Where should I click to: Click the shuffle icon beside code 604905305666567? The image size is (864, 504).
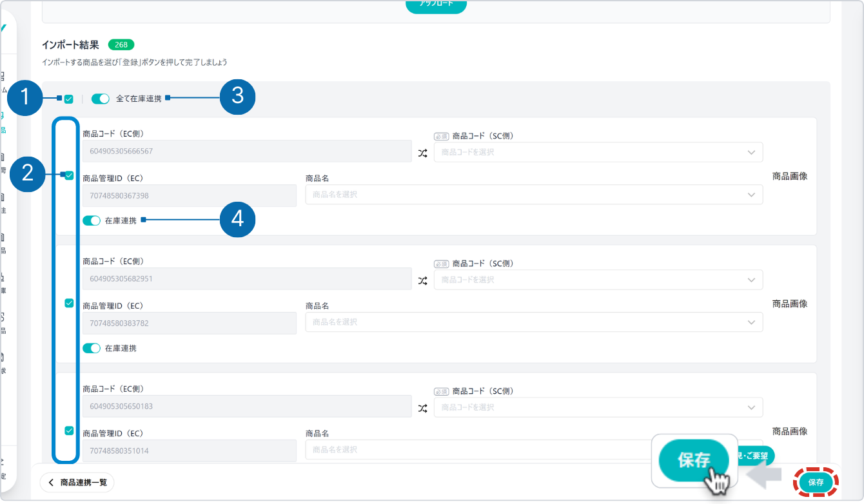click(422, 153)
